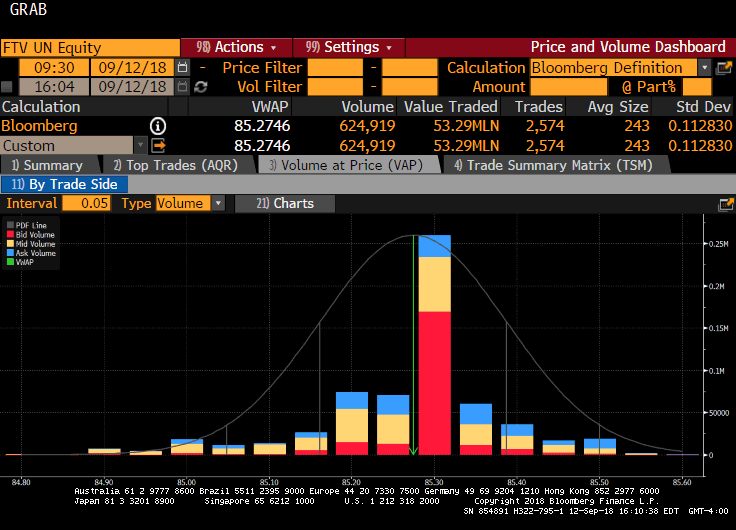The image size is (736, 530).
Task: Expand the Settings menu
Action: pos(347,47)
